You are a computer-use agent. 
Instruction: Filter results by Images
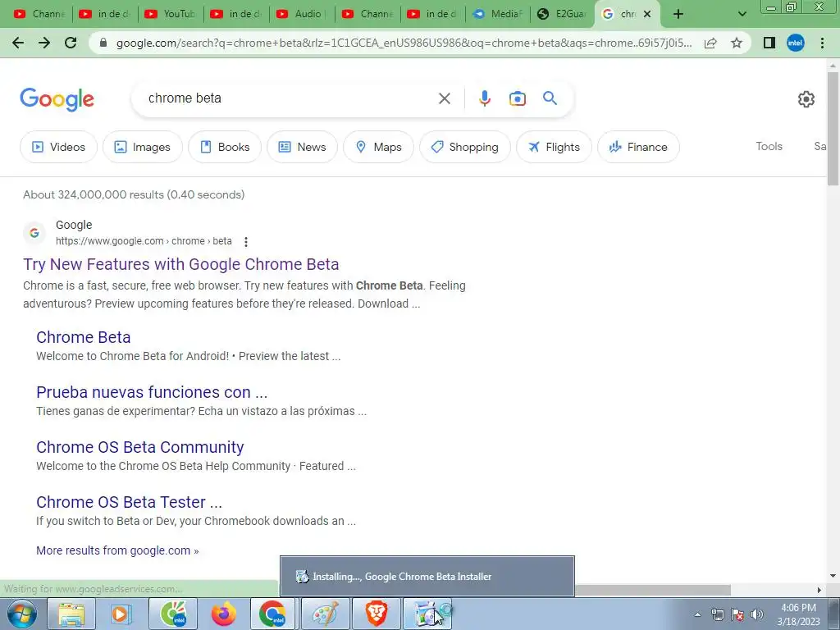(143, 147)
